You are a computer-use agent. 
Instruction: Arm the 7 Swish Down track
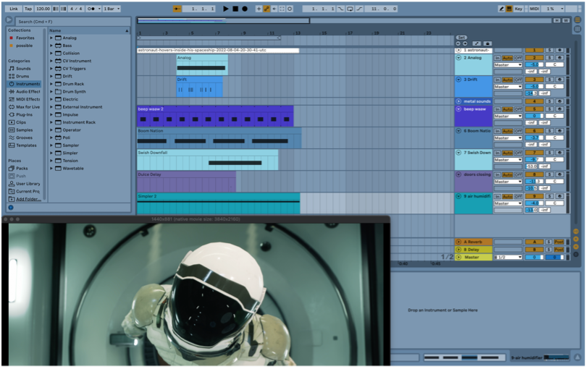tap(560, 153)
